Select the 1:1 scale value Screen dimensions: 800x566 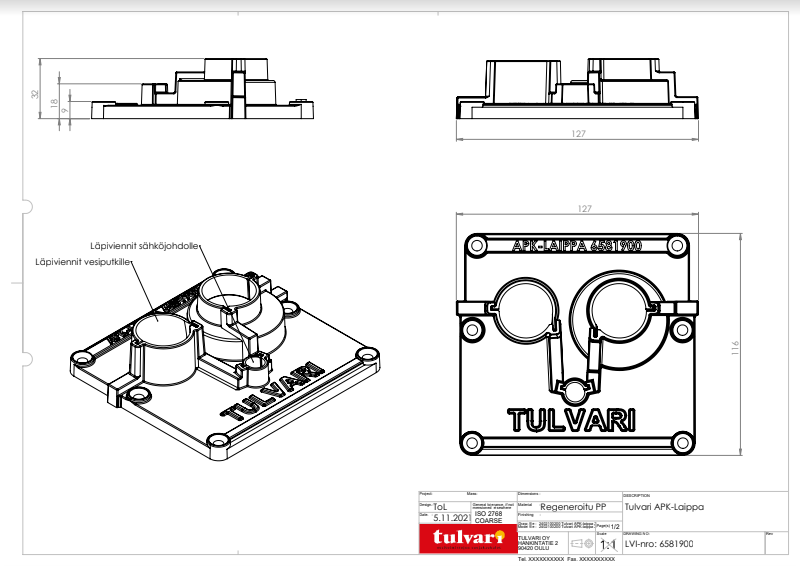[x=607, y=543]
